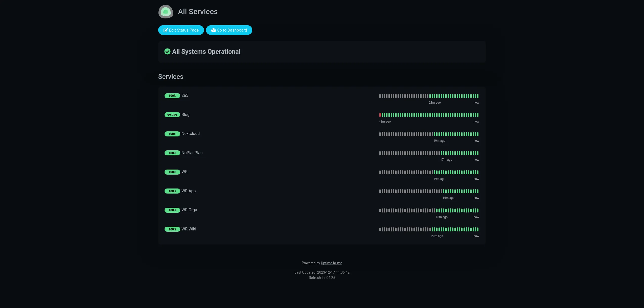Select the NoPlanPlan service name
644x308 pixels.
point(192,153)
